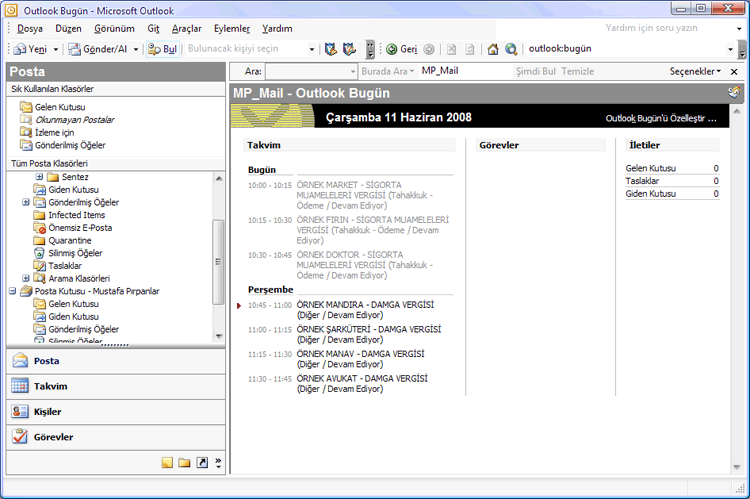Open Araçlar menu

tap(187, 29)
